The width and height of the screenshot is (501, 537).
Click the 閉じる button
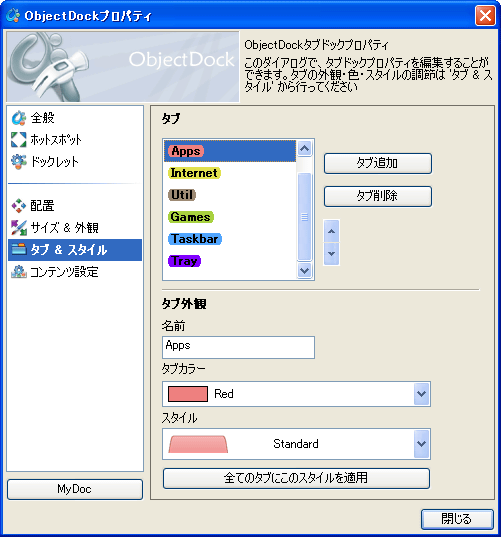[x=457, y=519]
